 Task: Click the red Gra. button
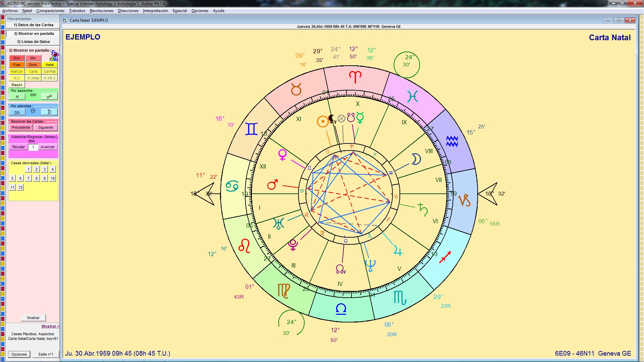(x=17, y=58)
